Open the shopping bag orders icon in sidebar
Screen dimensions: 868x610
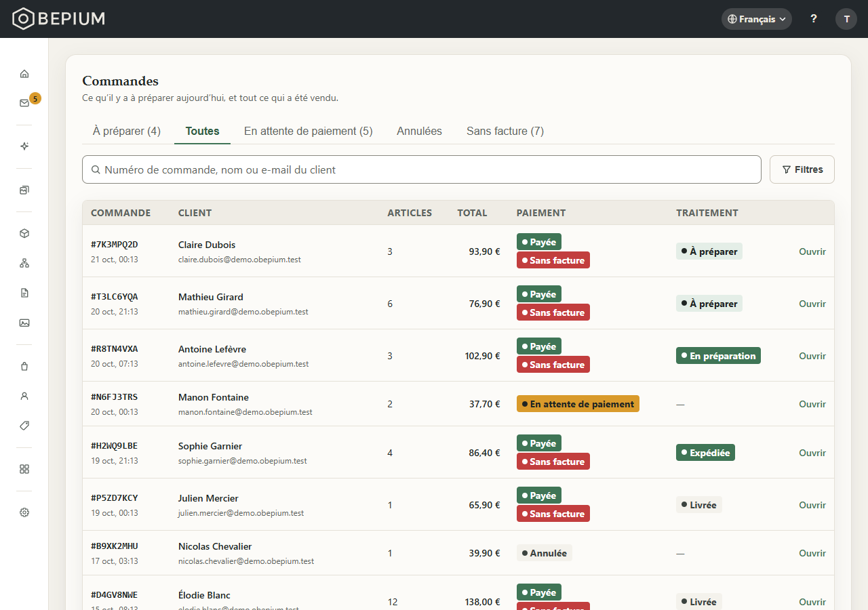pos(24,366)
